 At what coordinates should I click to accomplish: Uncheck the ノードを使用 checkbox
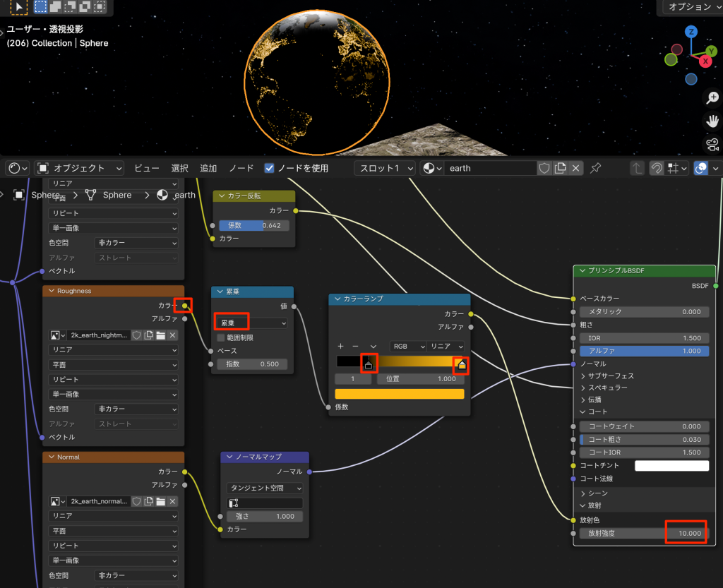coord(269,168)
